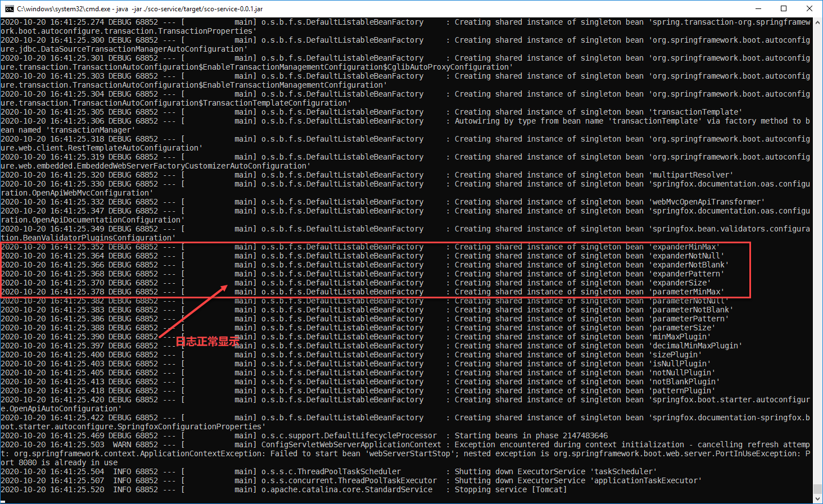
Task: Click the text "ean named 'transactionManager'"
Action: (x=68, y=130)
